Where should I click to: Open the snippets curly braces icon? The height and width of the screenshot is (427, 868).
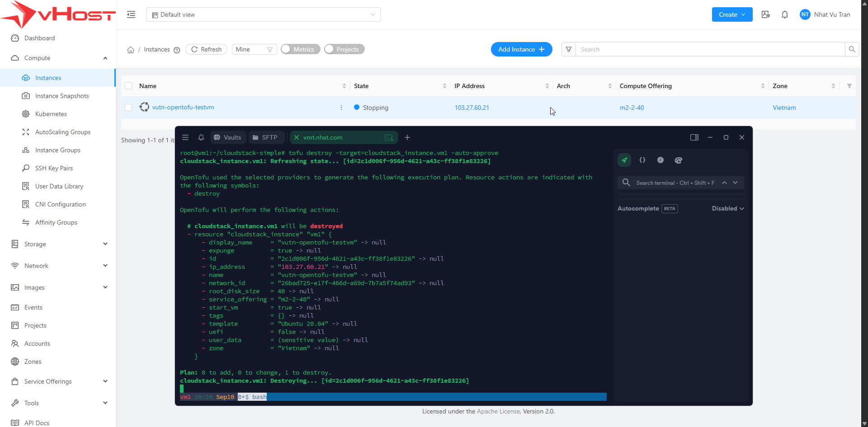click(642, 160)
